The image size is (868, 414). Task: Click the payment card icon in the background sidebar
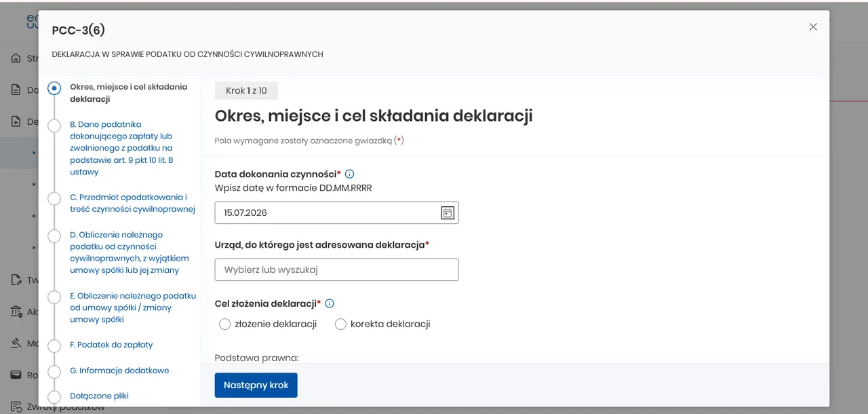pos(16,375)
